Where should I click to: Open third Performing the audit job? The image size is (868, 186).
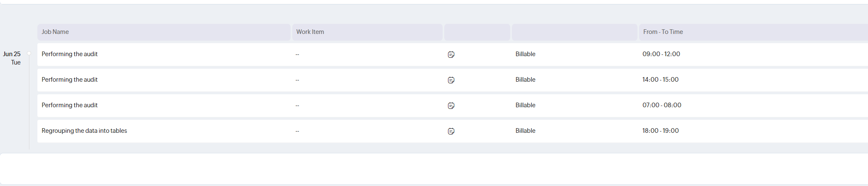pyautogui.click(x=69, y=105)
